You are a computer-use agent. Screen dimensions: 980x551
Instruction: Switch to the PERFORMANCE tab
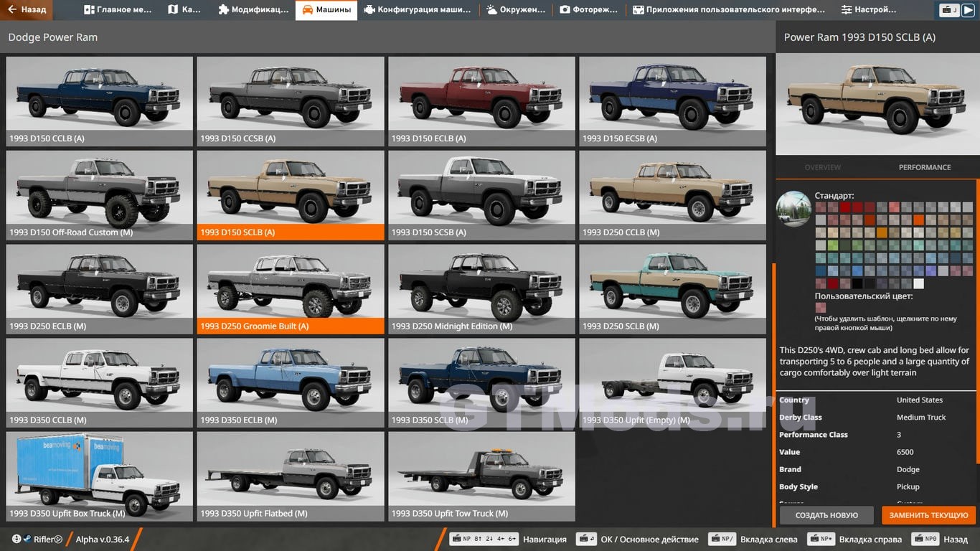pos(925,167)
